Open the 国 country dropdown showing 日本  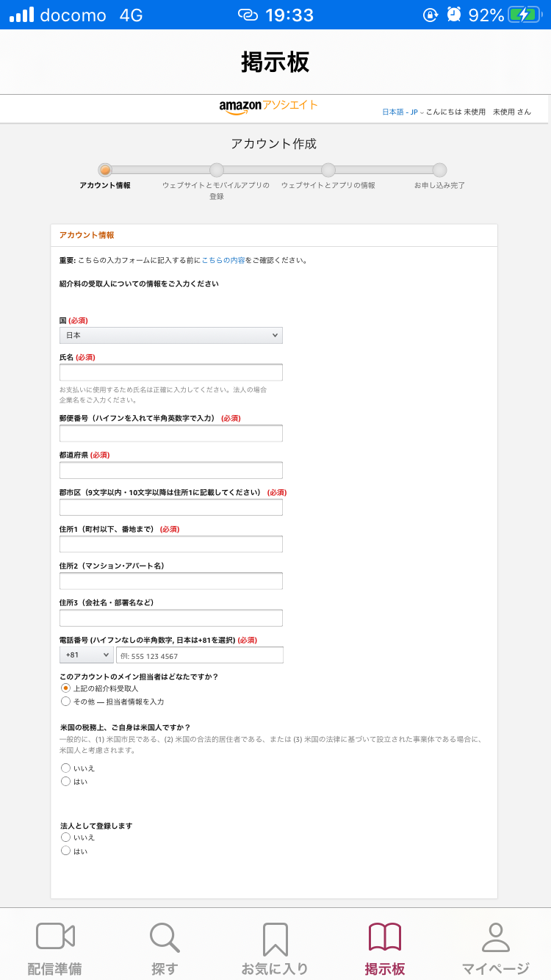pos(170,335)
